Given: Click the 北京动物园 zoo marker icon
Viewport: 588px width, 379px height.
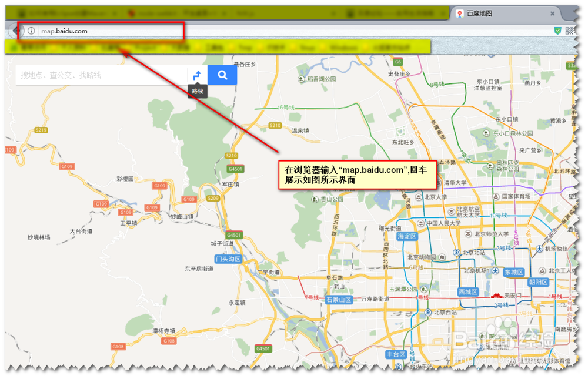Looking at the screenshot, I should point(442,257).
